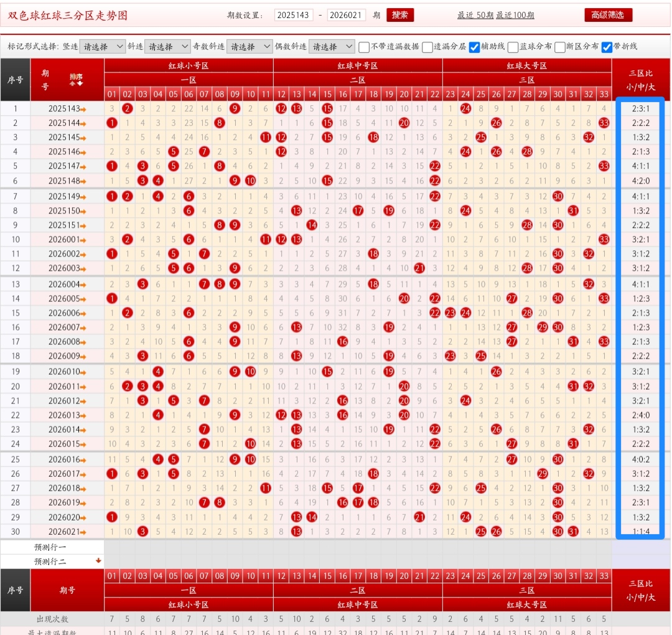Viewport: 672px width, 635px height.
Task: Click ratio cell 2:4:0 in row 2026013
Action: pyautogui.click(x=641, y=415)
